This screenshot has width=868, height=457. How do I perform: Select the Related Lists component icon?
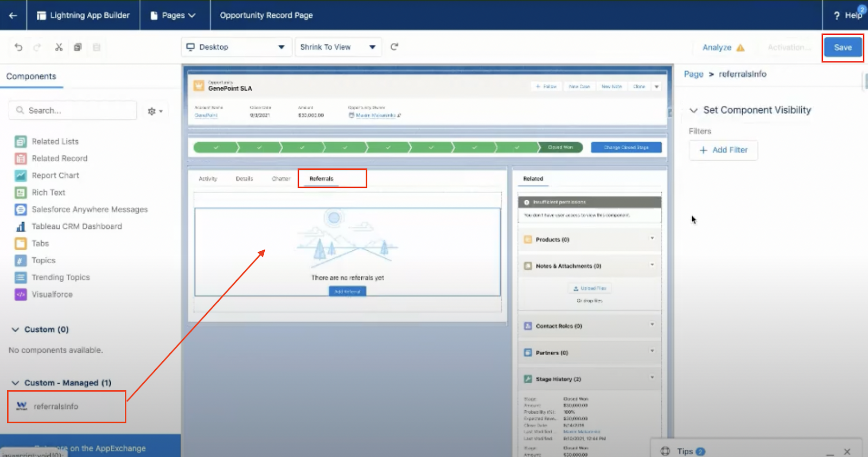click(x=21, y=142)
